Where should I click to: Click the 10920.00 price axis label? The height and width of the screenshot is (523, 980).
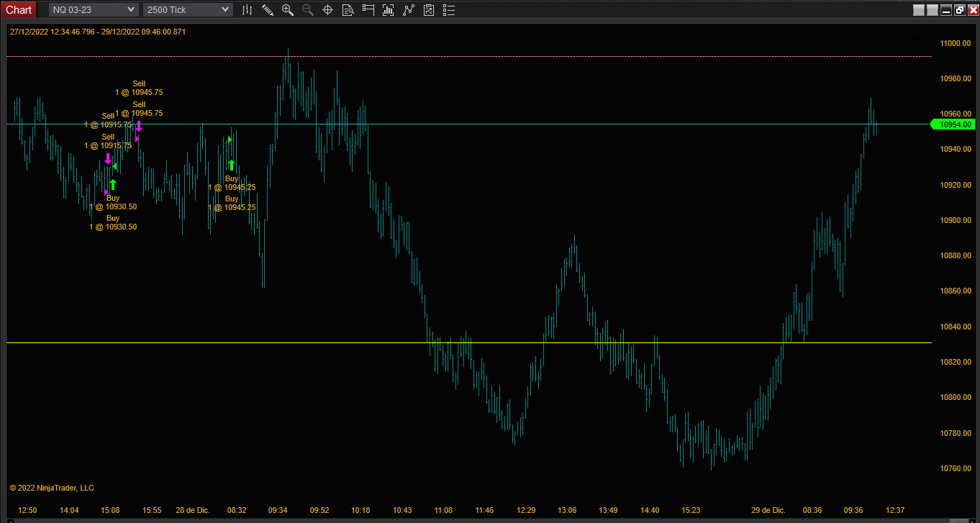(956, 185)
